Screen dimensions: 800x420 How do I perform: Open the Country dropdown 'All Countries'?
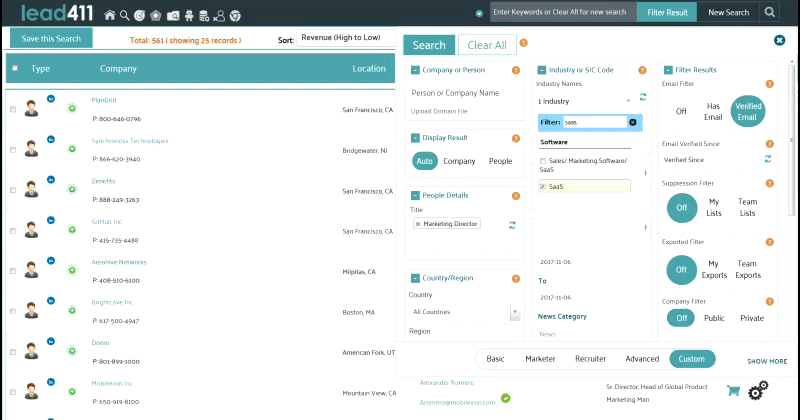pyautogui.click(x=464, y=312)
